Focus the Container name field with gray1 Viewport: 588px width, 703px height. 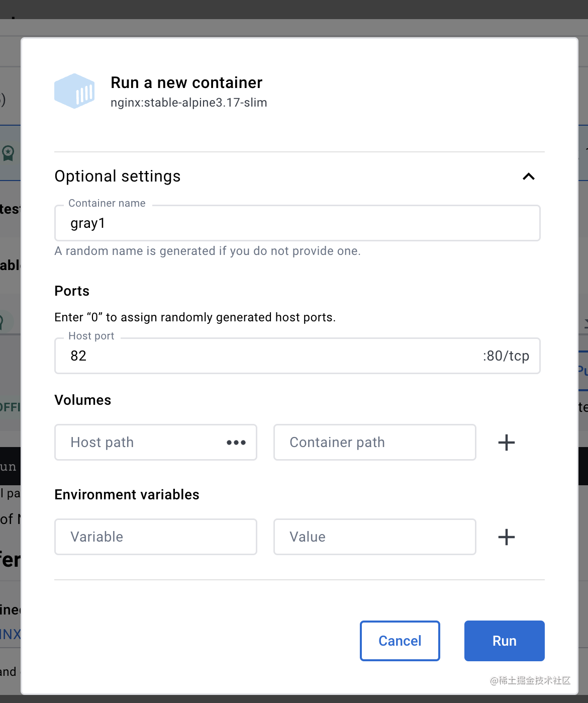pyautogui.click(x=297, y=223)
